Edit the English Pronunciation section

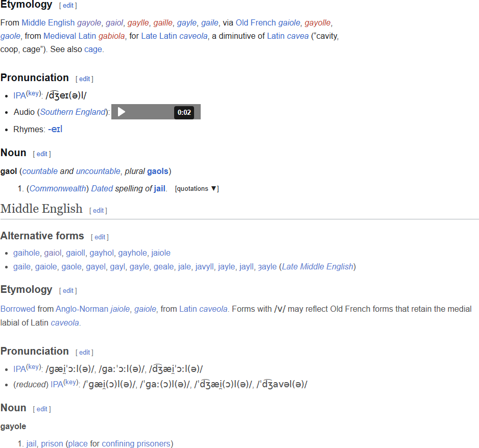pos(85,79)
